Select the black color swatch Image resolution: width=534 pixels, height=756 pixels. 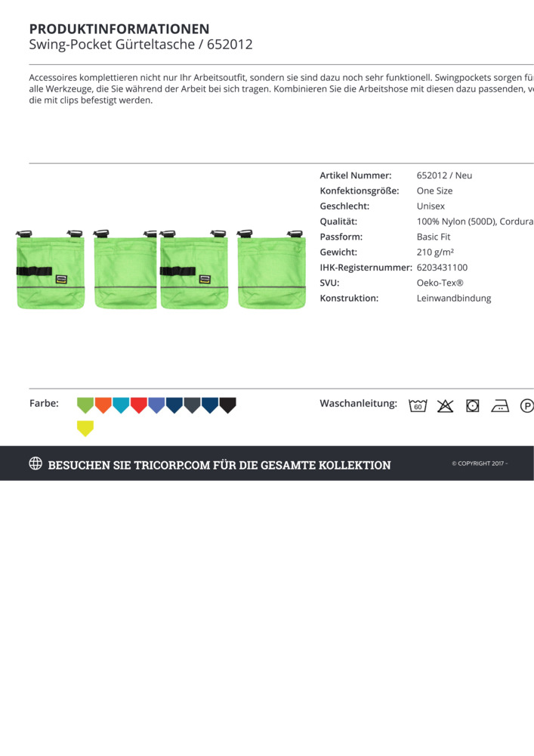[x=228, y=405]
